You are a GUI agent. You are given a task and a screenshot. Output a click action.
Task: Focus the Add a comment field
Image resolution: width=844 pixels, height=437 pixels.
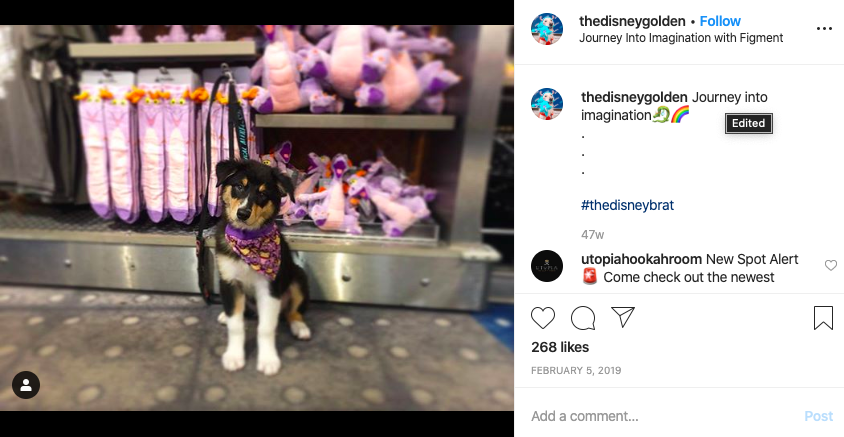(662, 416)
